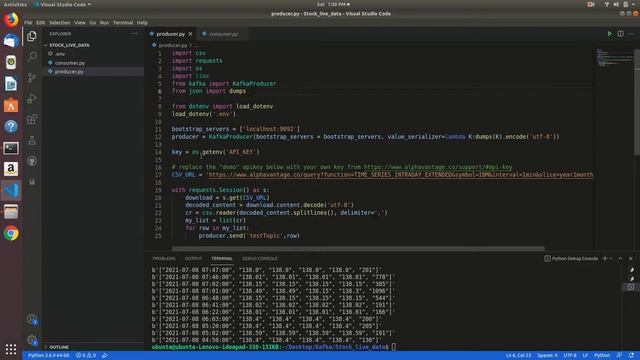The width and height of the screenshot is (640, 360).
Task: Open the Manage gear in activity bar
Action: (32, 340)
